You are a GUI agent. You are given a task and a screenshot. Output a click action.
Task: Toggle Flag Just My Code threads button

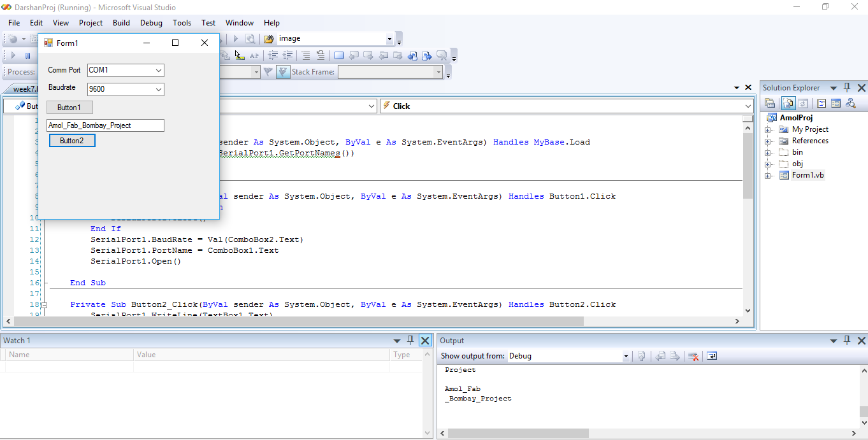tap(283, 72)
